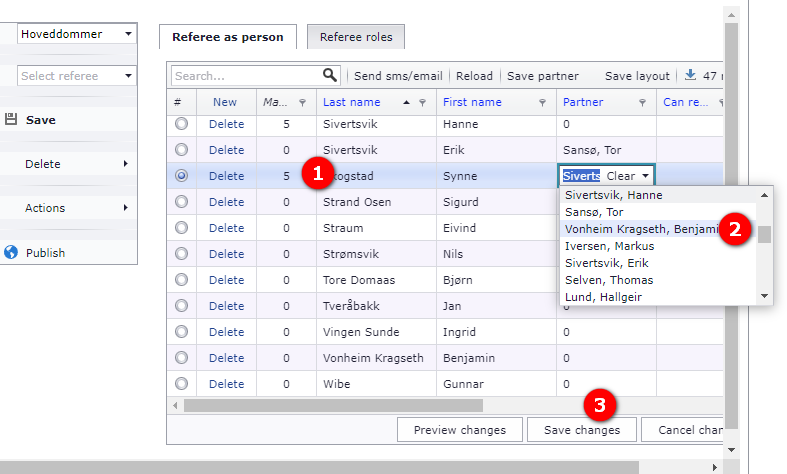Click the Publish globe icon
This screenshot has width=787, height=474.
coord(11,252)
